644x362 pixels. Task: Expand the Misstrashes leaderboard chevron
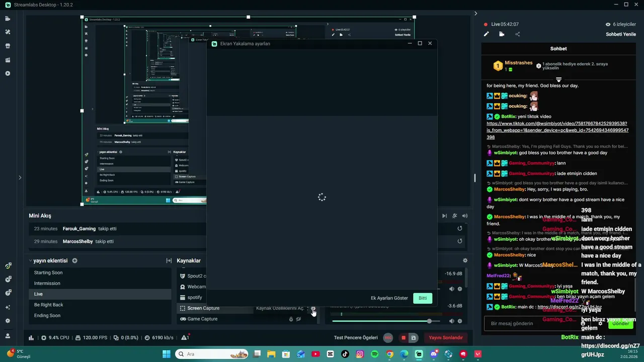[558, 79]
